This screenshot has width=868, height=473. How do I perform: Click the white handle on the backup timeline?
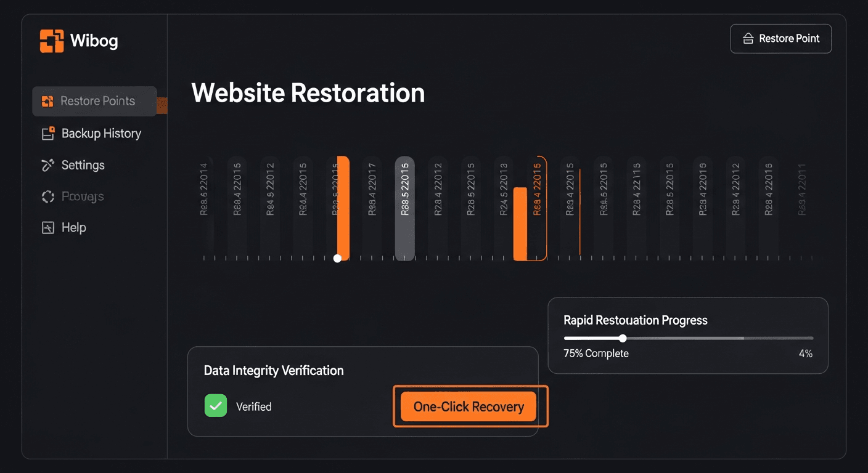pyautogui.click(x=337, y=259)
